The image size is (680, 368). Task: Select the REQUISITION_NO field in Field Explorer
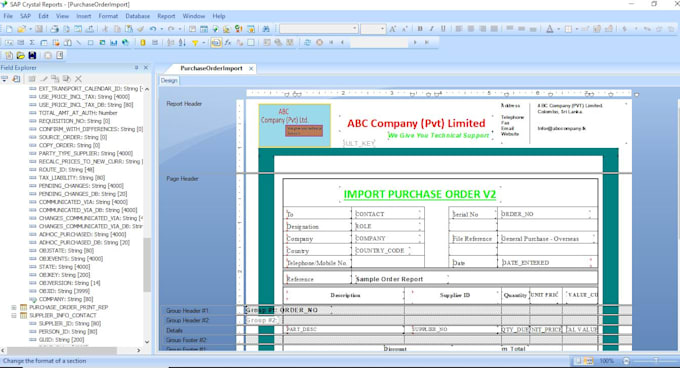74,121
